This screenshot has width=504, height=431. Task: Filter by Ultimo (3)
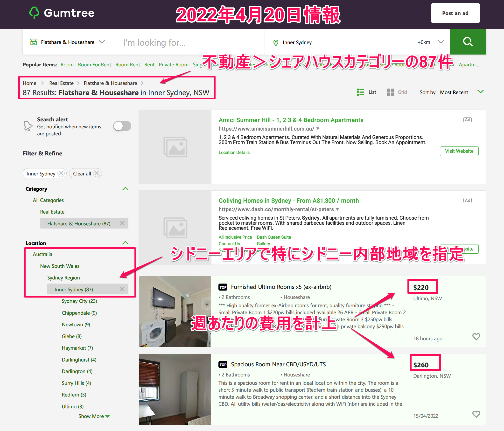tap(72, 406)
